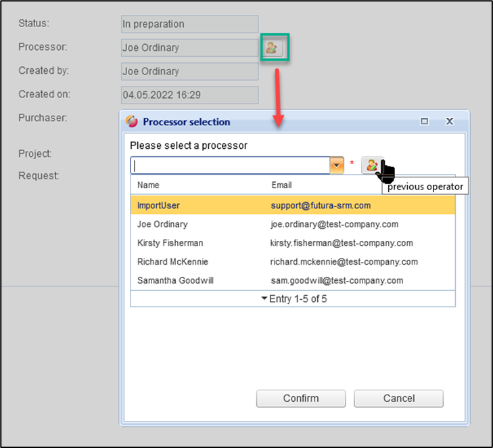Click the Processor selection dialog logo icon
Viewport: 493px width, 448px height.
pos(132,122)
